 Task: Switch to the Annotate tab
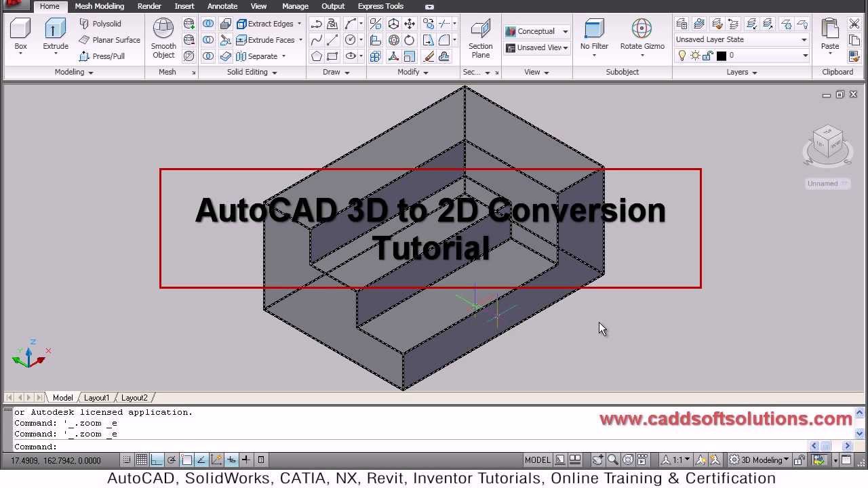tap(222, 6)
